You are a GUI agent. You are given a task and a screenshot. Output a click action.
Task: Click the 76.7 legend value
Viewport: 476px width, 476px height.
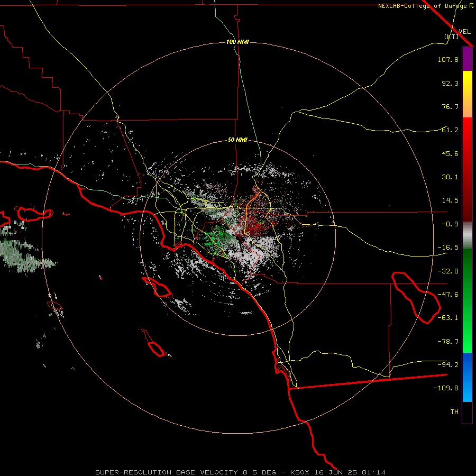[x=450, y=106]
